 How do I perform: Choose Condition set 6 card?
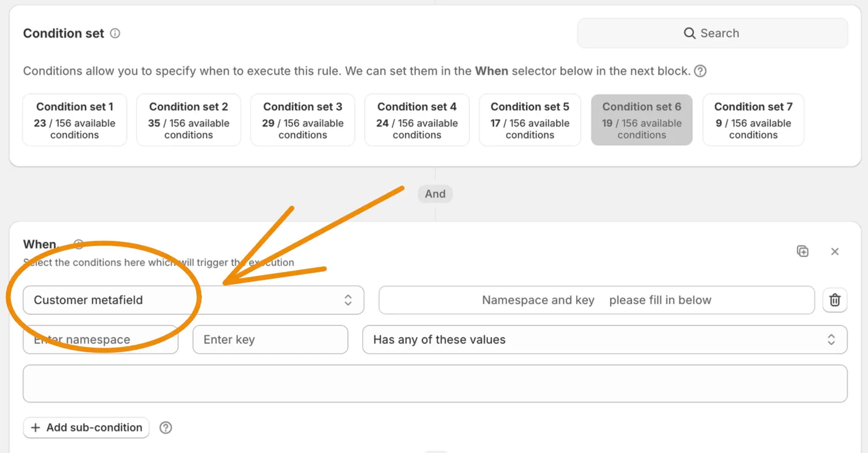(x=642, y=120)
